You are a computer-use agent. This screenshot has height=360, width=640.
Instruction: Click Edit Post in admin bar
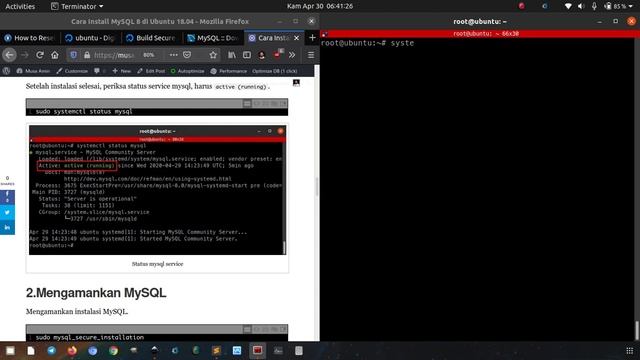[x=151, y=71]
